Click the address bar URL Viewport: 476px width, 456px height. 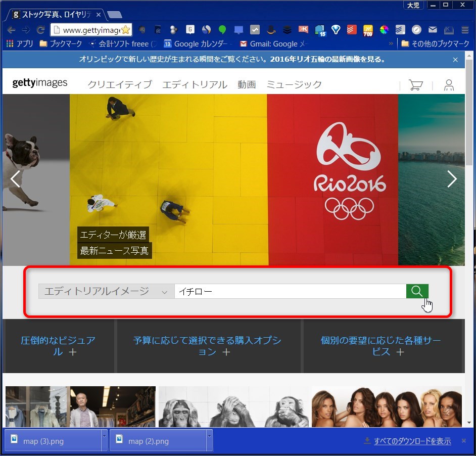point(91,30)
